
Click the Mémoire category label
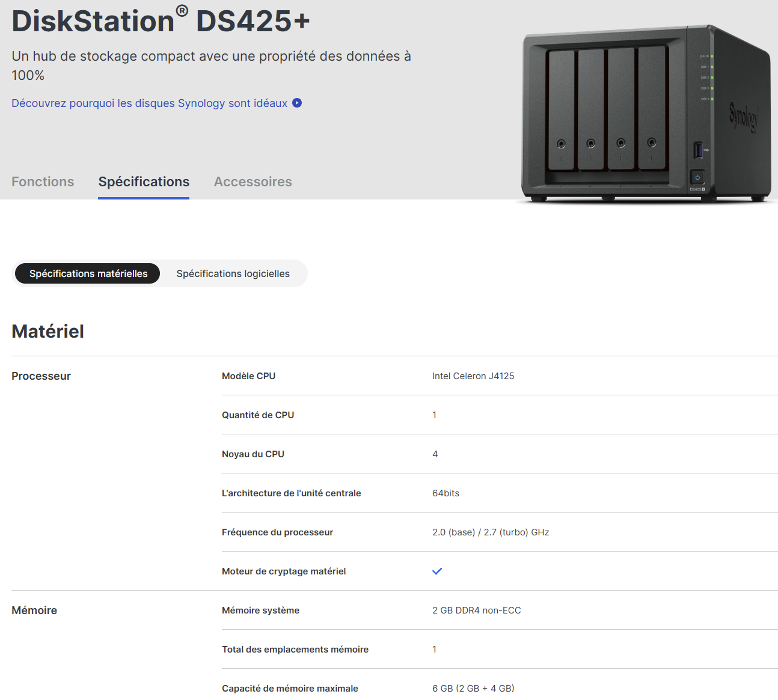[34, 610]
